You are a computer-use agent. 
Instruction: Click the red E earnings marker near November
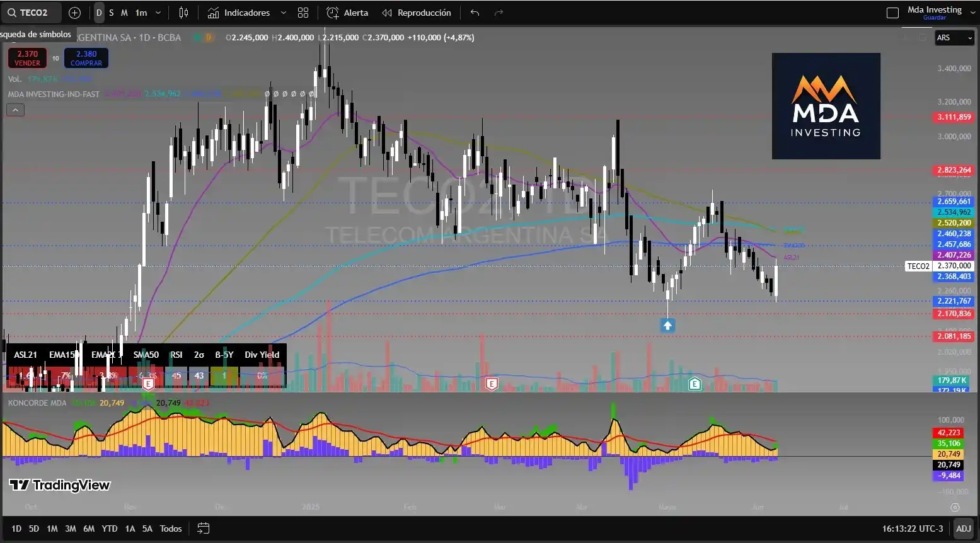coord(149,384)
